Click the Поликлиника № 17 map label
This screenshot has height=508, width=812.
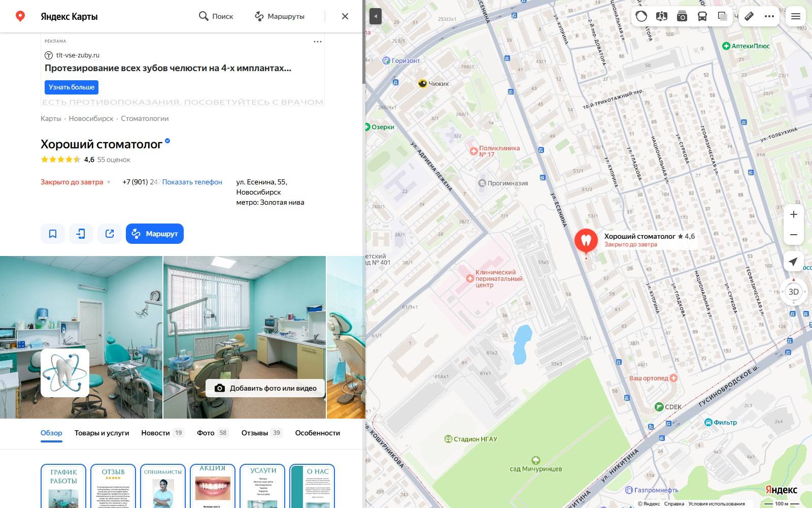coord(495,151)
